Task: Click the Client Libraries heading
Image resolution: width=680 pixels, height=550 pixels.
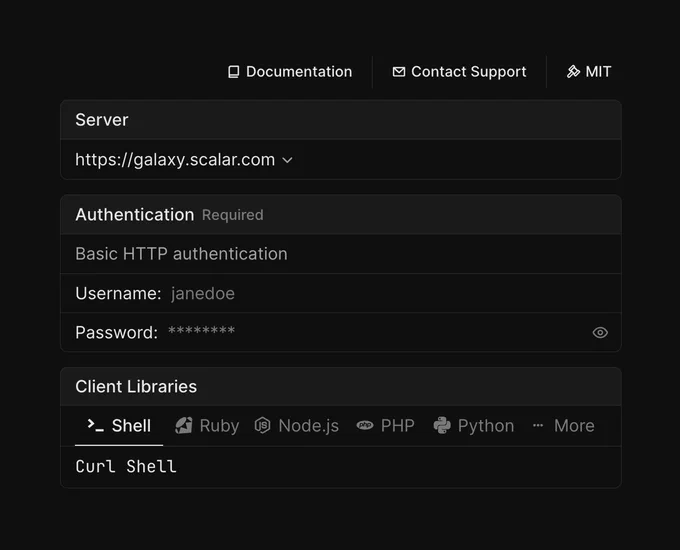Action: point(136,386)
